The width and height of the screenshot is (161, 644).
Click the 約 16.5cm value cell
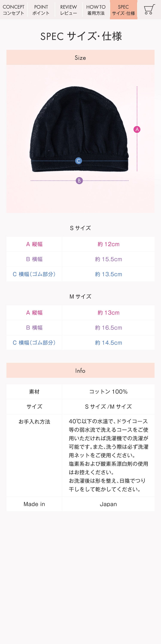tap(108, 328)
